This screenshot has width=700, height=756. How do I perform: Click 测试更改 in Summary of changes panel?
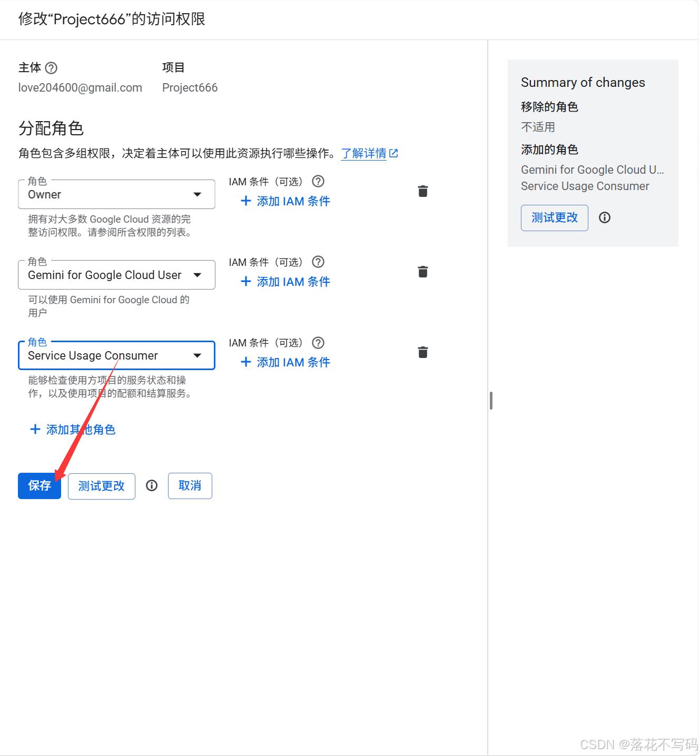555,218
